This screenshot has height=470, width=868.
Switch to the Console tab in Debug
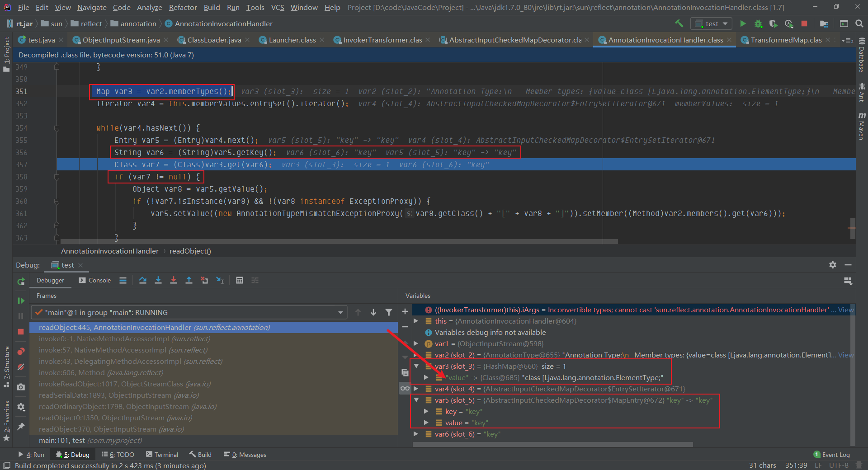pyautogui.click(x=94, y=280)
